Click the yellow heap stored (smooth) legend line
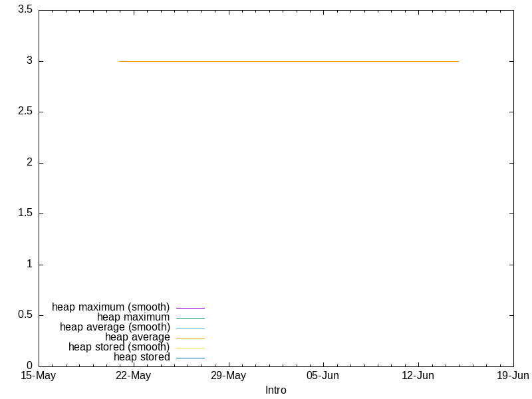Screen dimensions: 532x399 click(190, 348)
